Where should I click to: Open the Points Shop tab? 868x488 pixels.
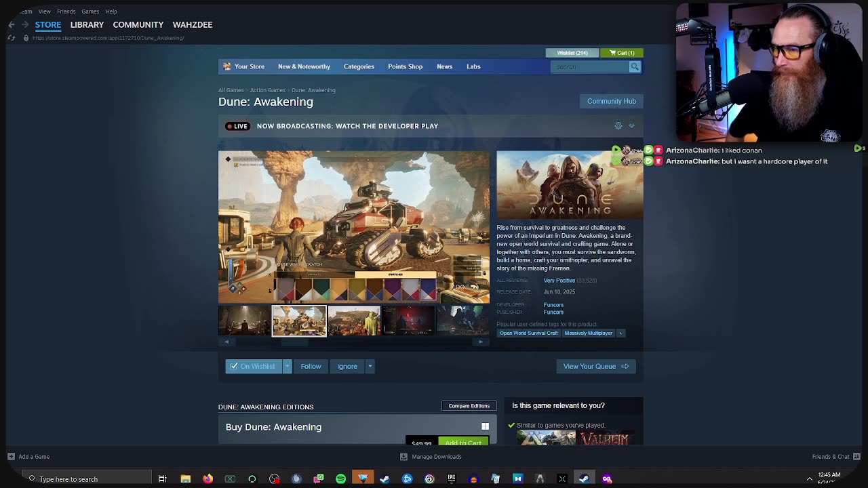coord(405,66)
